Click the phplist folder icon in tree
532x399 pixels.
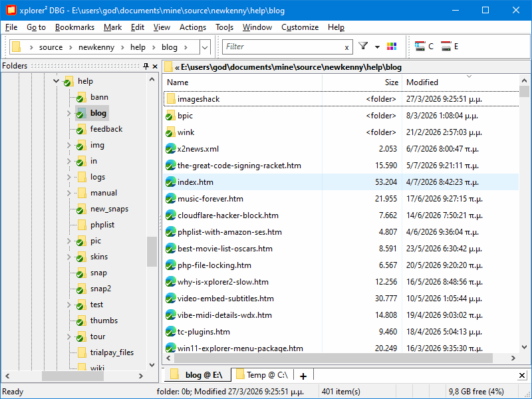coord(81,225)
